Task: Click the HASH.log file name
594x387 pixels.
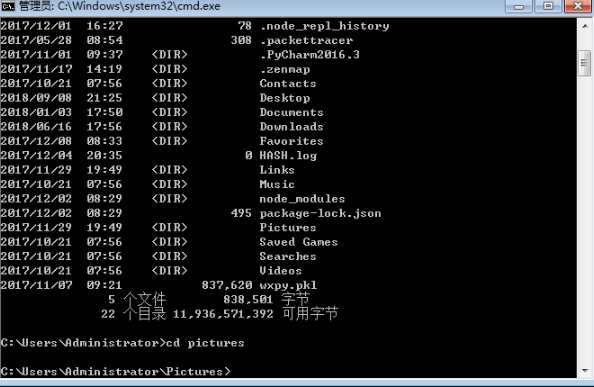Action: tap(288, 155)
